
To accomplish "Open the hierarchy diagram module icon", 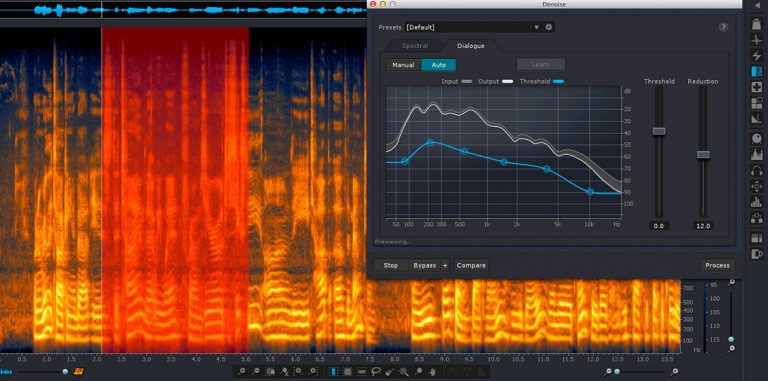I will pos(756,217).
